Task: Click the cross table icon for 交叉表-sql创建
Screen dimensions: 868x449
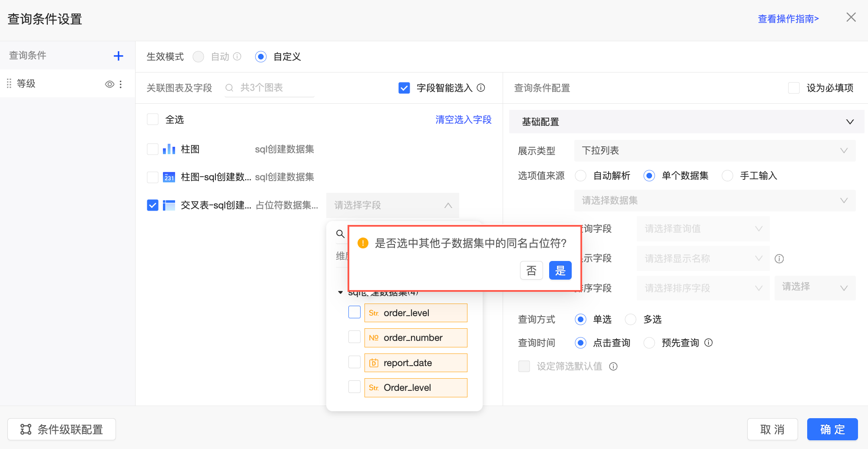Action: click(169, 205)
